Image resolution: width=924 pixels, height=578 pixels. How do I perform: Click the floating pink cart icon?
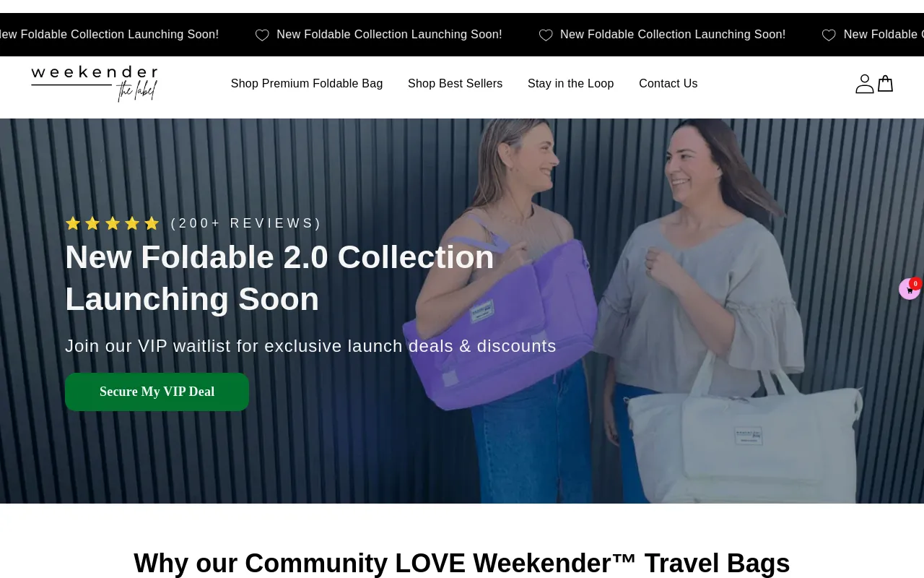tap(909, 290)
